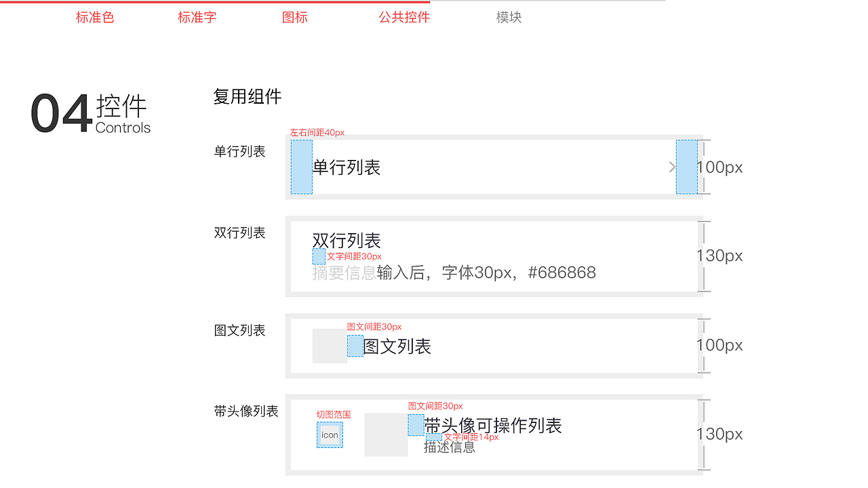This screenshot has width=868, height=488.
Task: Click the image placeholder in 图文列表 row
Action: click(x=329, y=346)
